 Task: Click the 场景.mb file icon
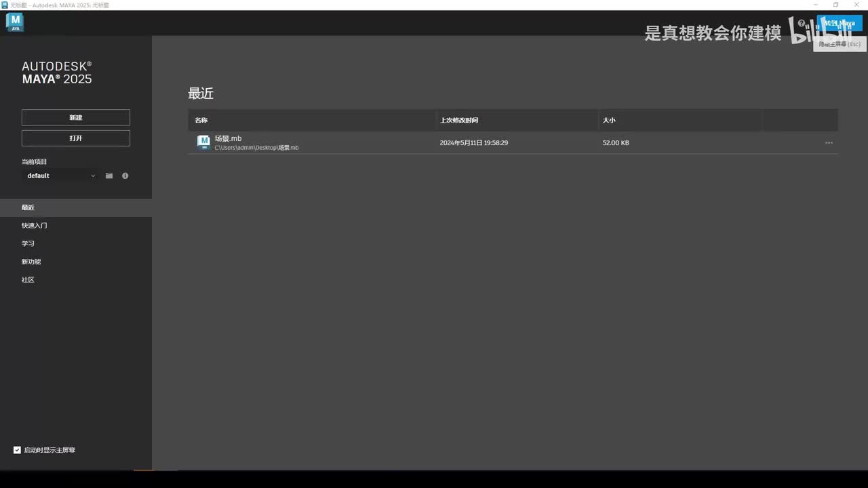click(203, 142)
